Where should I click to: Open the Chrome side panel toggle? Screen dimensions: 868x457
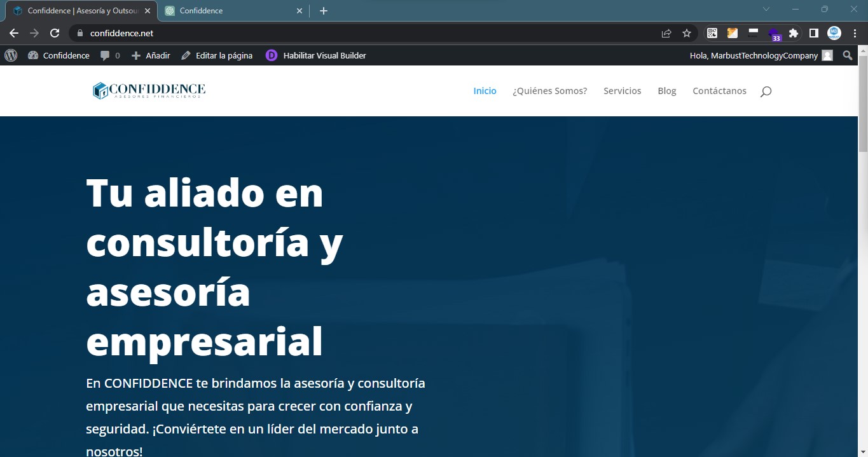click(813, 32)
